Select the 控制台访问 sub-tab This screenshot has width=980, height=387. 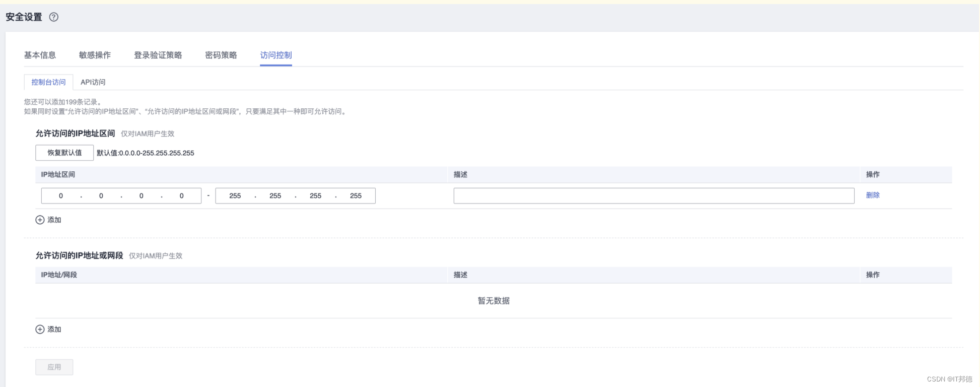48,82
